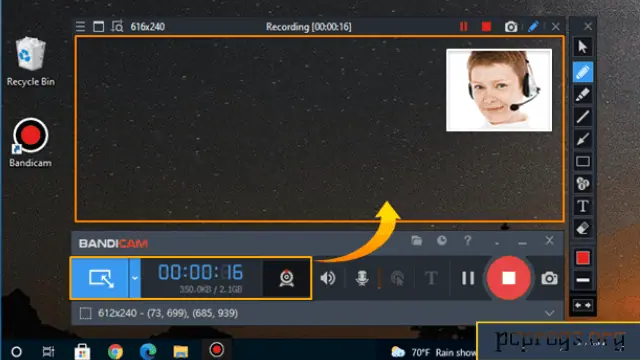Image resolution: width=640 pixels, height=360 pixels.
Task: Open Cortana search circle on taskbar
Action: point(16,351)
